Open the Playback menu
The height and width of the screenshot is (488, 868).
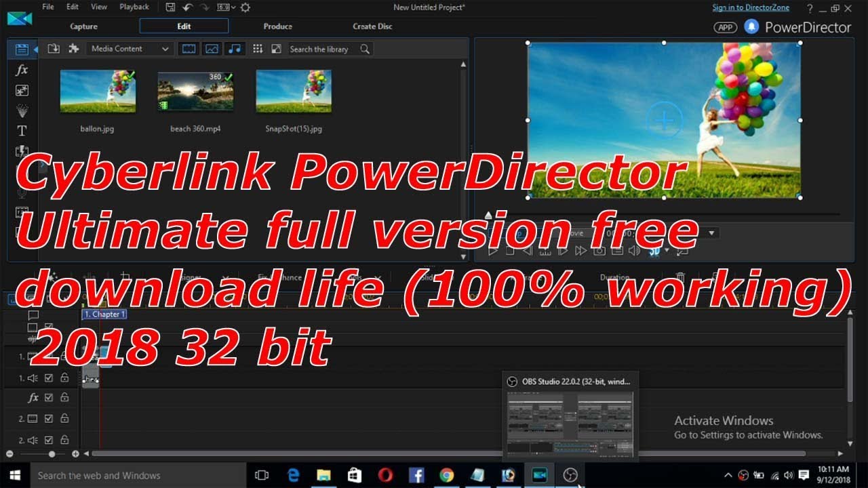(x=134, y=7)
